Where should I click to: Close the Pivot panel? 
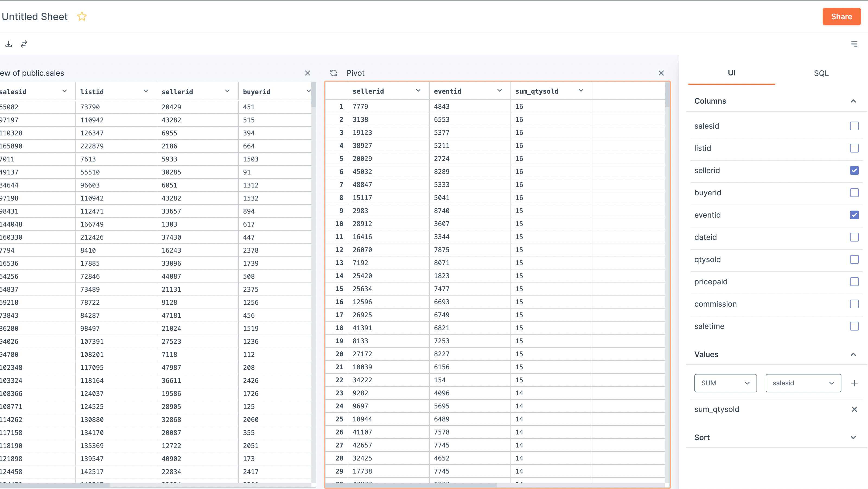tap(661, 73)
